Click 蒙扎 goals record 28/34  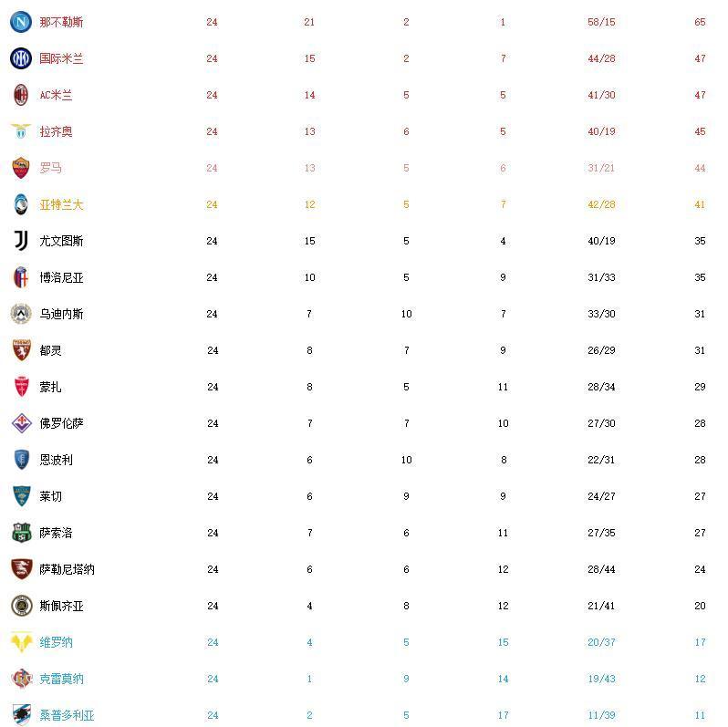point(601,387)
